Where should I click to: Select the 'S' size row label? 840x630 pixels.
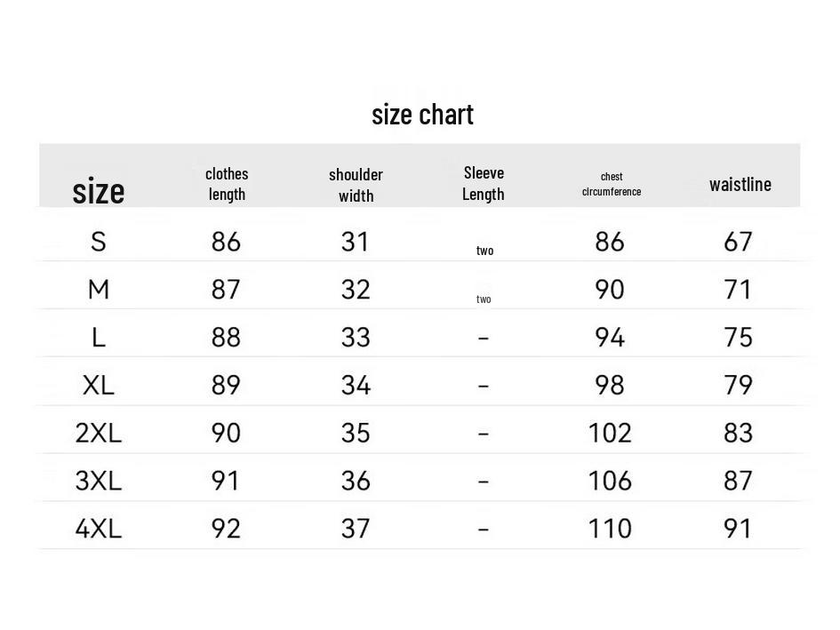pyautogui.click(x=98, y=242)
